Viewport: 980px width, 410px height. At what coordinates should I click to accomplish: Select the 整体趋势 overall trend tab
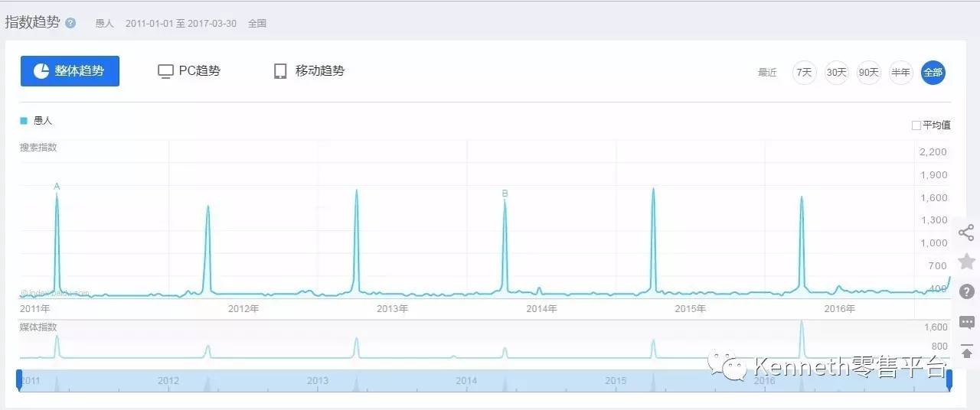point(70,71)
